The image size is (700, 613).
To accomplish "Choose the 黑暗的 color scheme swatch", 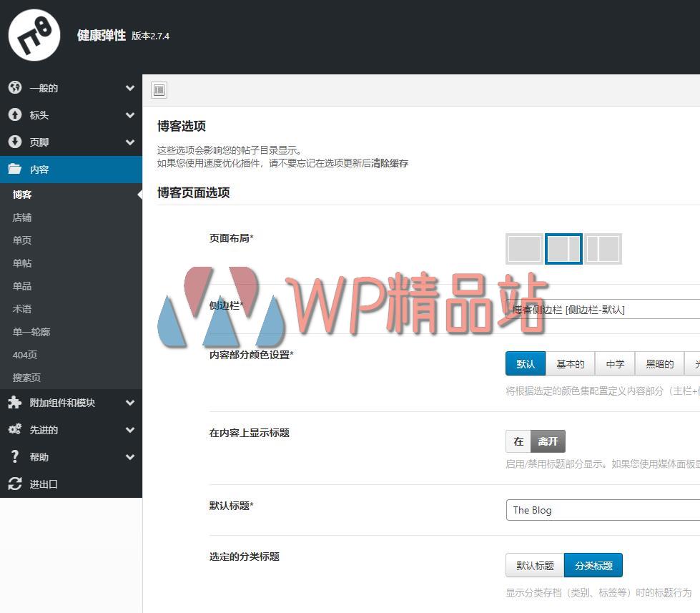I will point(659,363).
